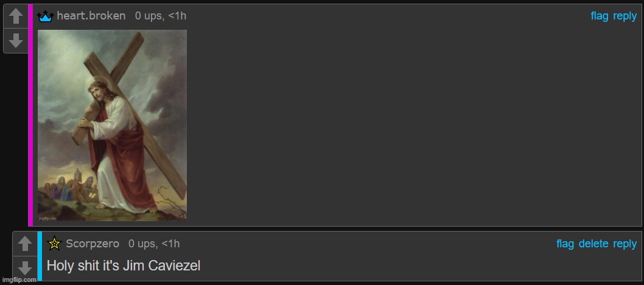Open Scorpzero's user profile
This screenshot has height=285, width=644.
click(93, 244)
